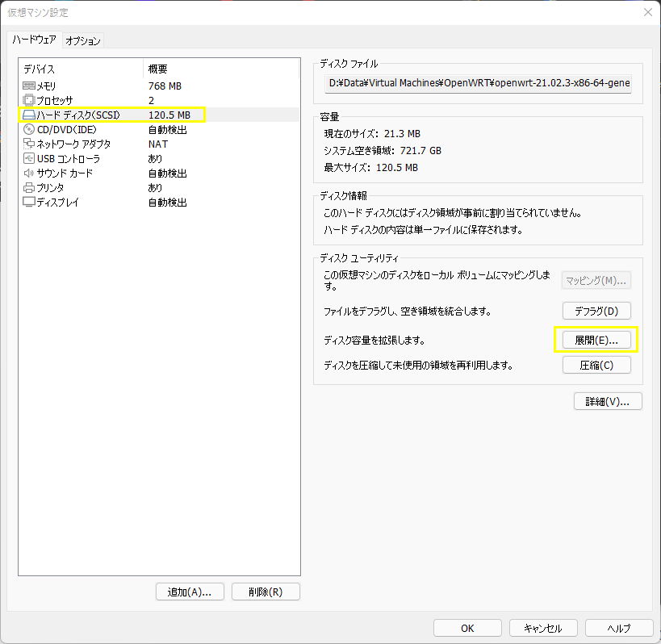Viewport: 661px width, 644px height.
Task: Click the display (ディスプレイ) monitor icon
Action: coord(29,203)
